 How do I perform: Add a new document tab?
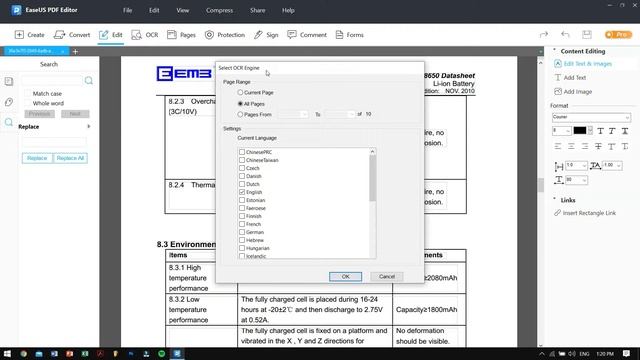[75, 51]
